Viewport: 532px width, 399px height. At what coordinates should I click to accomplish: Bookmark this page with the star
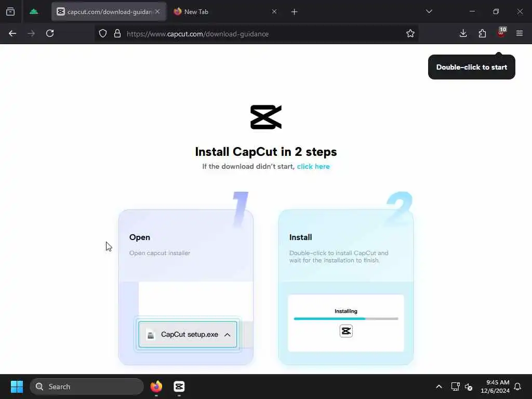click(410, 34)
